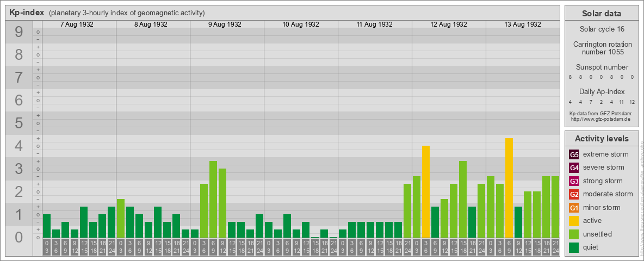Click the 'Solar data' panel heading

click(x=602, y=14)
